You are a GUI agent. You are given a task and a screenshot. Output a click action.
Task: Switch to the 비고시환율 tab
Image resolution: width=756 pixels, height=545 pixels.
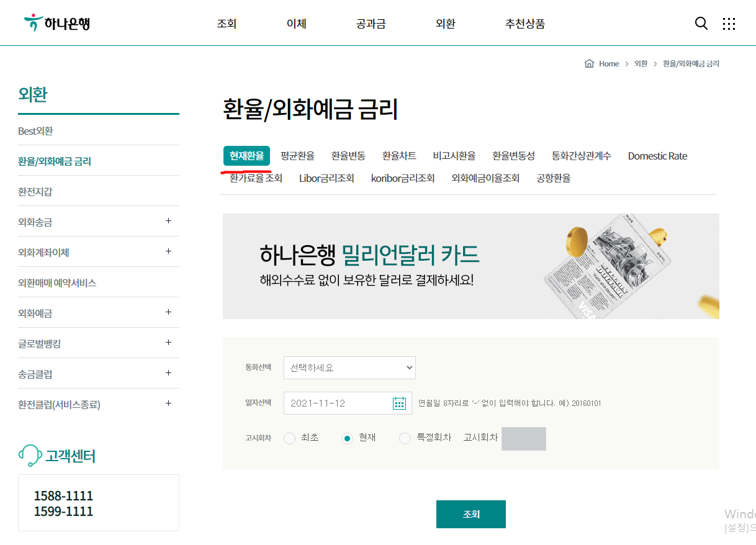(454, 156)
